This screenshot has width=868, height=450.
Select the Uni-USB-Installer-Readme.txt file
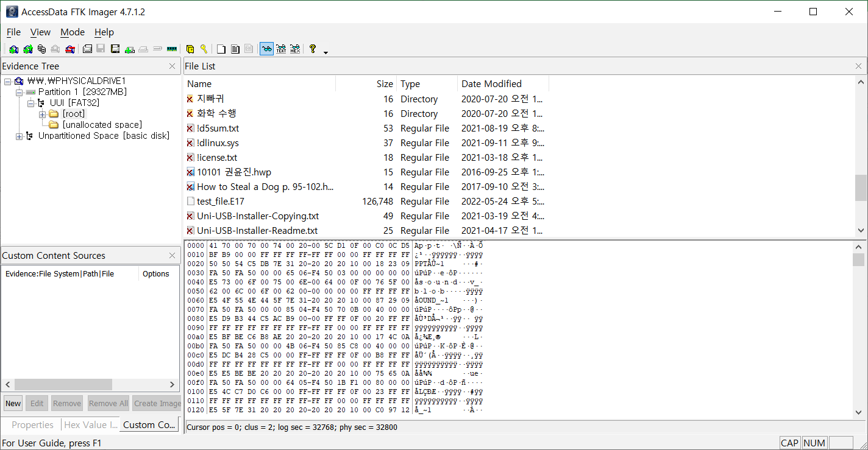point(257,231)
